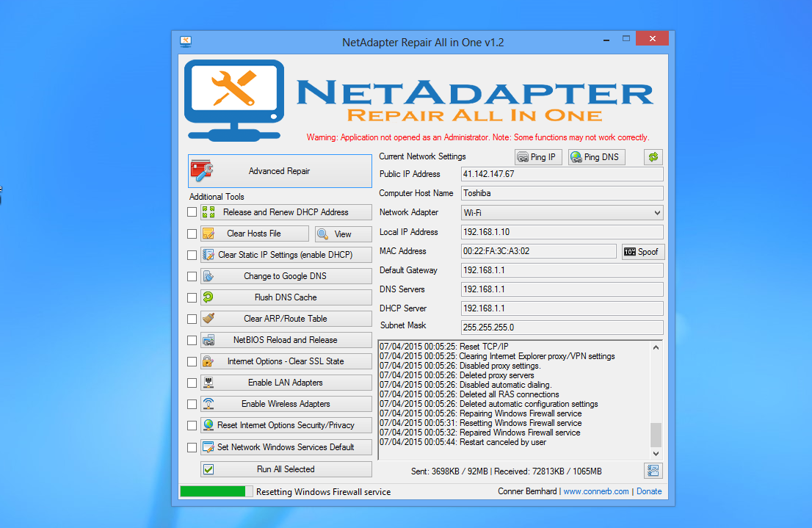This screenshot has height=528, width=812.
Task: Click the Enable Wireless Adapters antenna icon
Action: pyautogui.click(x=209, y=404)
